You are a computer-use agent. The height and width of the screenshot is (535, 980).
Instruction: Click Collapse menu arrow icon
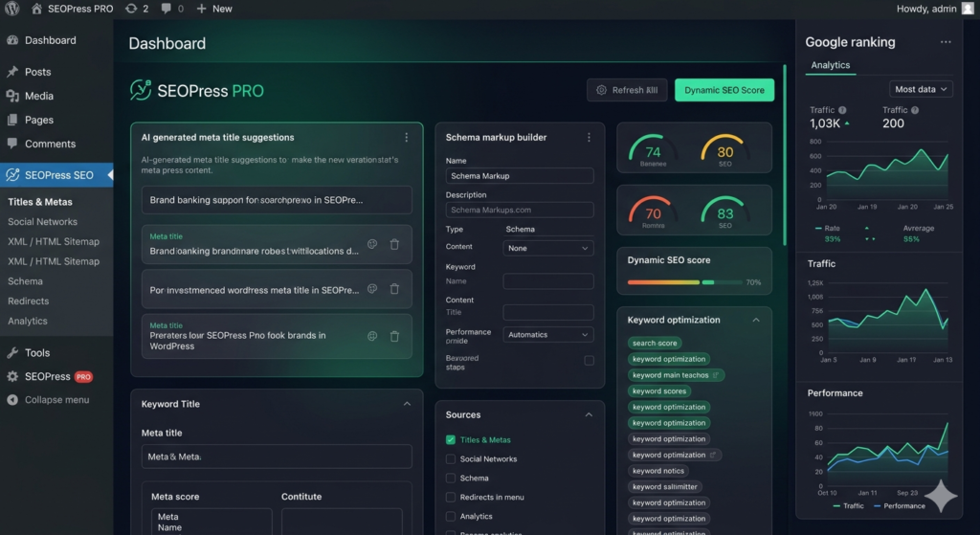point(12,400)
